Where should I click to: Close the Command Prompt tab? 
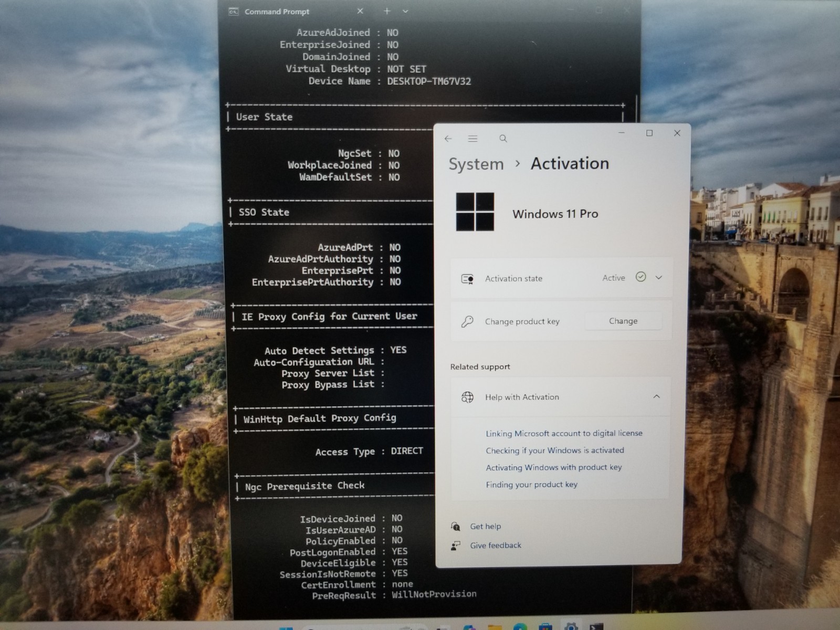click(x=360, y=11)
